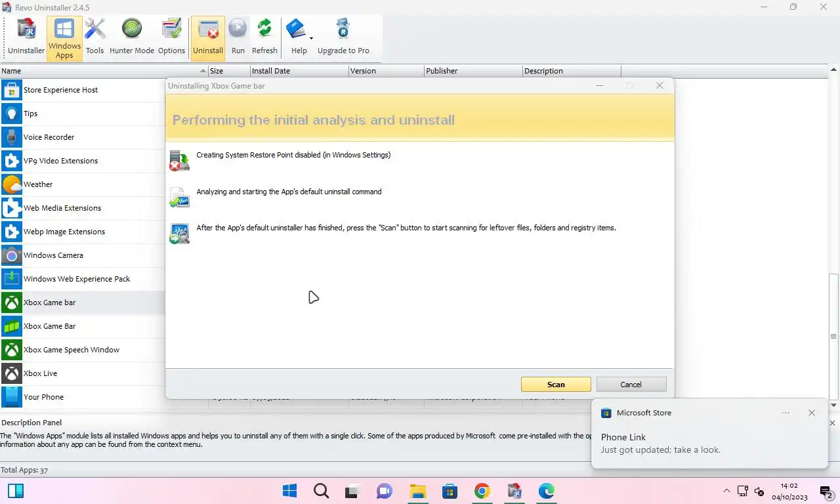This screenshot has width=840, height=504.
Task: Refresh the apps list via toolbar
Action: pyautogui.click(x=264, y=37)
